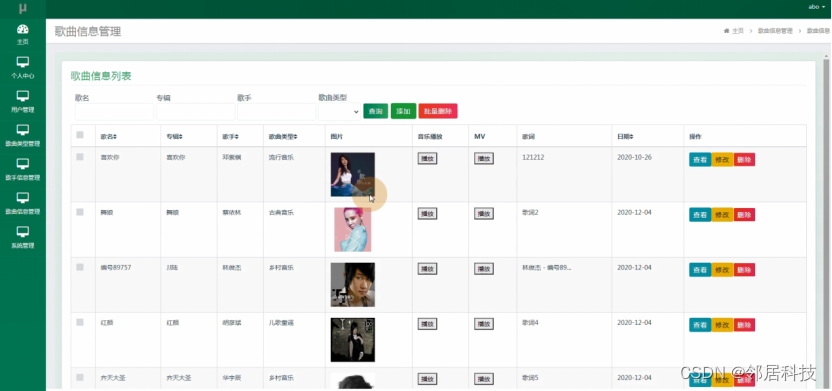832x391 pixels.
Task: Tick the select-all checkbox in the table header
Action: coord(80,135)
